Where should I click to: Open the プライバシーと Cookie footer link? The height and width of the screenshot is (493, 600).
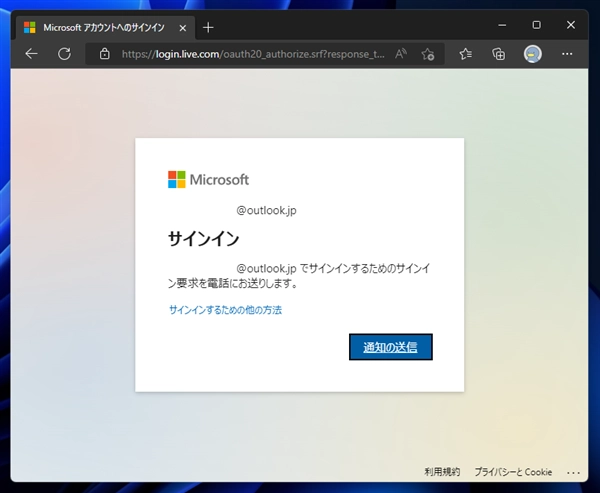pos(513,472)
